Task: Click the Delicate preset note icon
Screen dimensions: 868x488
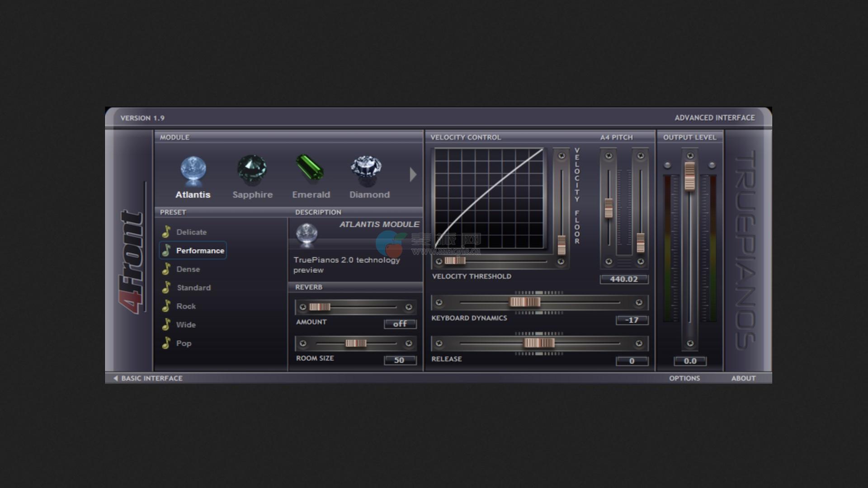Action: pos(166,232)
